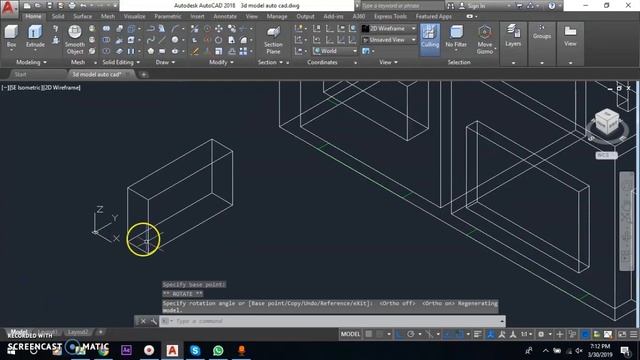Click the Box modeling tool
This screenshot has height=360, width=640.
11,36
